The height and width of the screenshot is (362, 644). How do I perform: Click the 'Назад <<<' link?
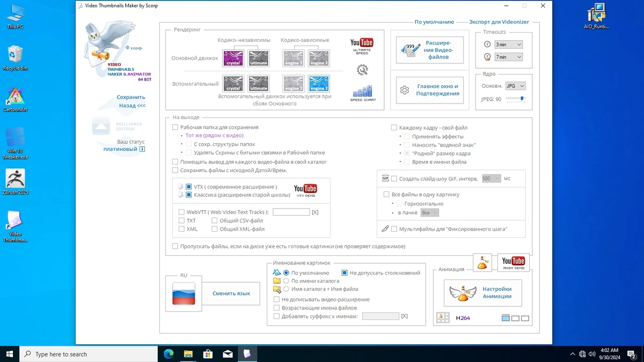[132, 106]
